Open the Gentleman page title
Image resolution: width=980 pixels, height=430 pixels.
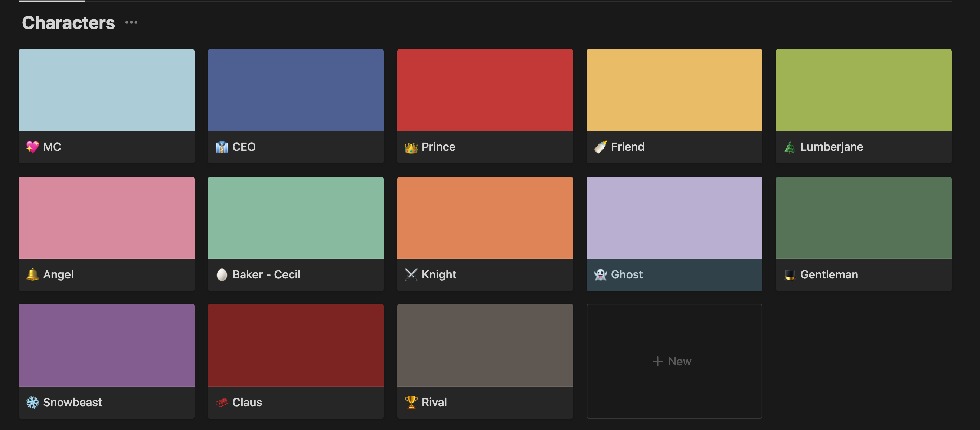pyautogui.click(x=829, y=274)
